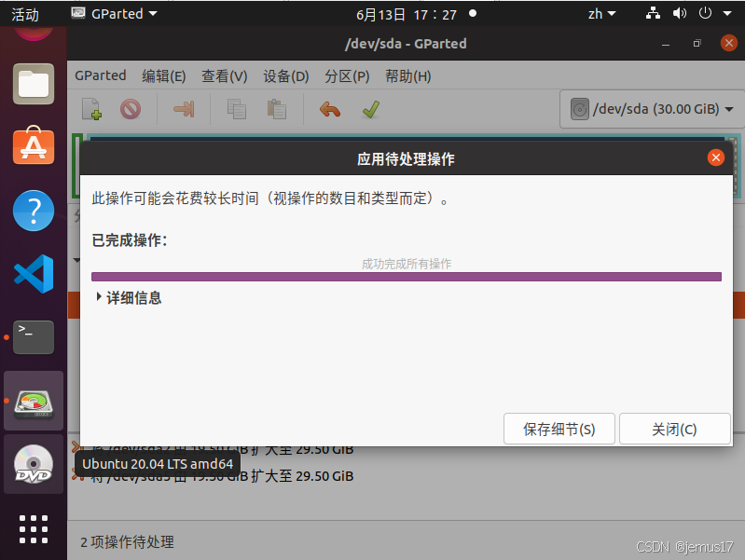Click the 2 项操作待处理 status bar text
This screenshot has height=560, width=745.
coord(127,542)
